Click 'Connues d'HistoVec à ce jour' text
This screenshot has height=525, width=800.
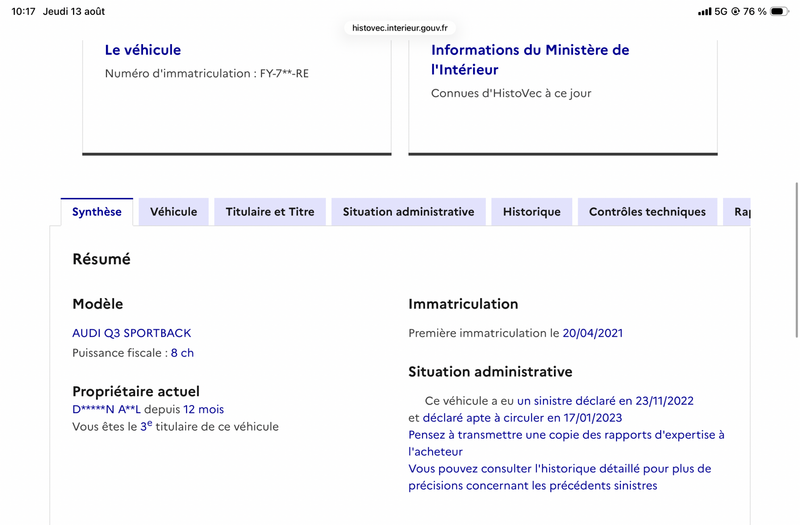tap(511, 93)
